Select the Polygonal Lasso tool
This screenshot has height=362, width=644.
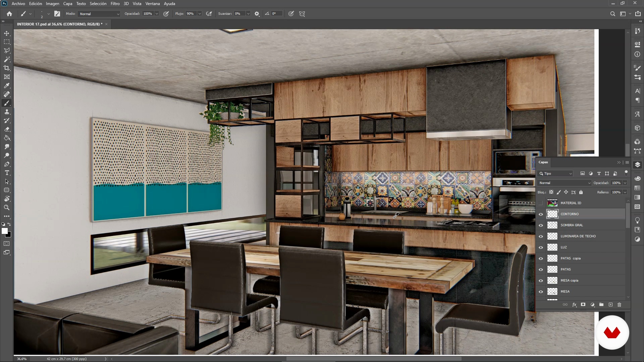(x=7, y=51)
